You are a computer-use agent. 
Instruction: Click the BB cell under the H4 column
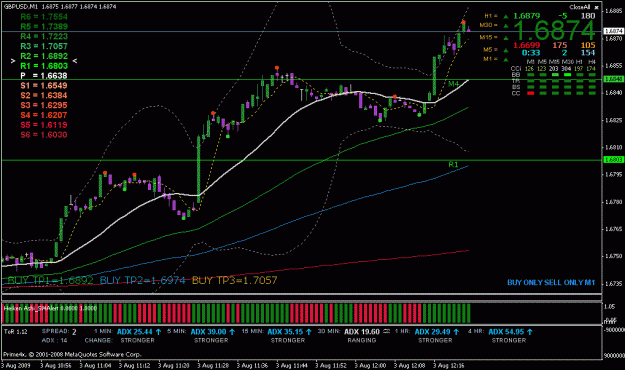[592, 75]
